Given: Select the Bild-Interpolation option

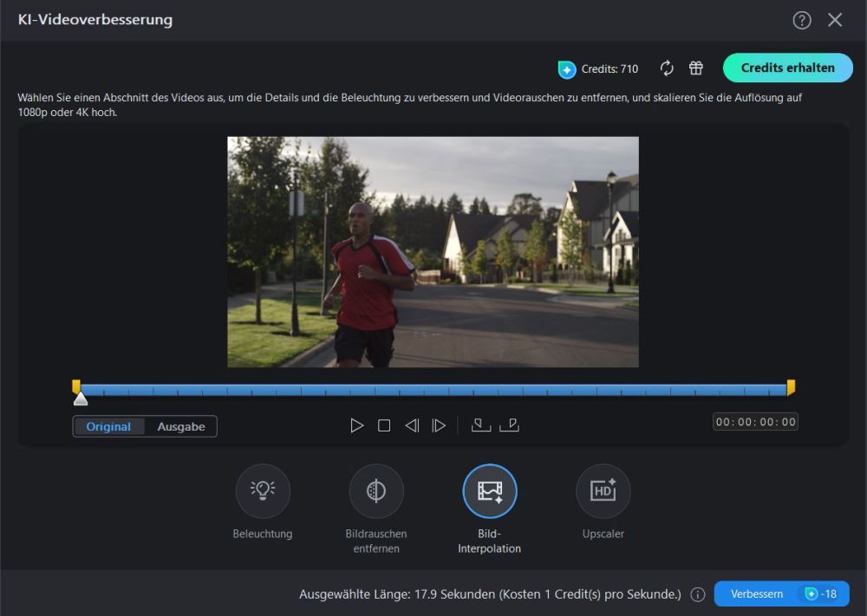Looking at the screenshot, I should click(x=489, y=490).
